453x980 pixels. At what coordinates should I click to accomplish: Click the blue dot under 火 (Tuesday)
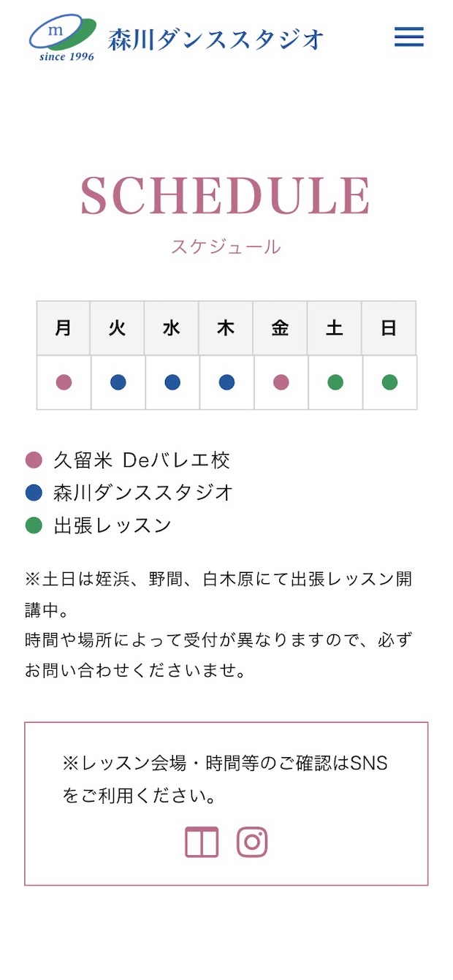coord(118,381)
